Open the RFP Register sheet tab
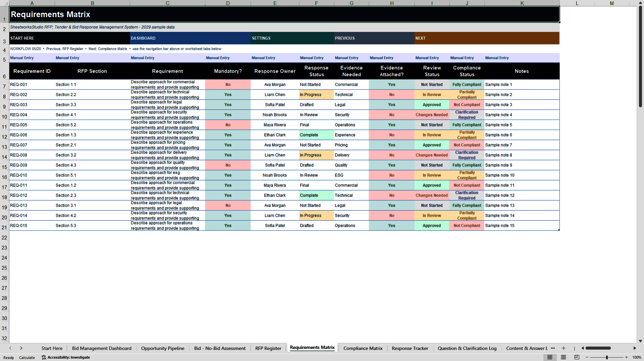Image resolution: width=644 pixels, height=361 pixels. click(268, 348)
